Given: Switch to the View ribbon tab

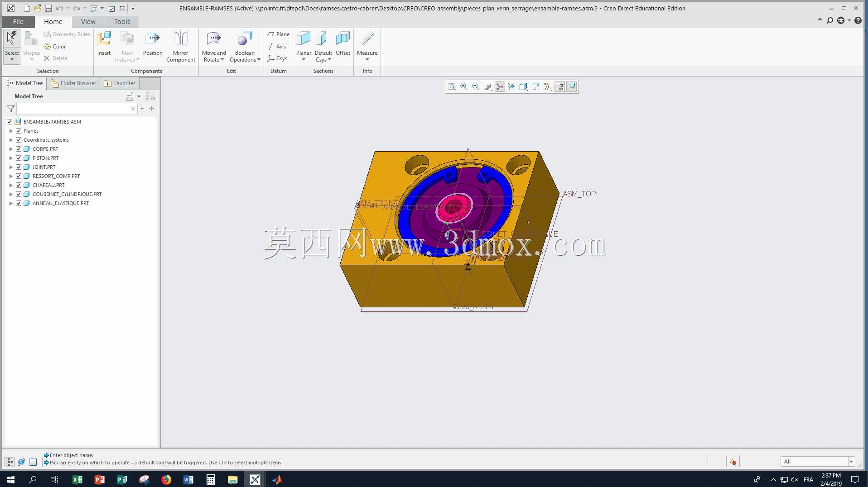Looking at the screenshot, I should click(x=88, y=22).
